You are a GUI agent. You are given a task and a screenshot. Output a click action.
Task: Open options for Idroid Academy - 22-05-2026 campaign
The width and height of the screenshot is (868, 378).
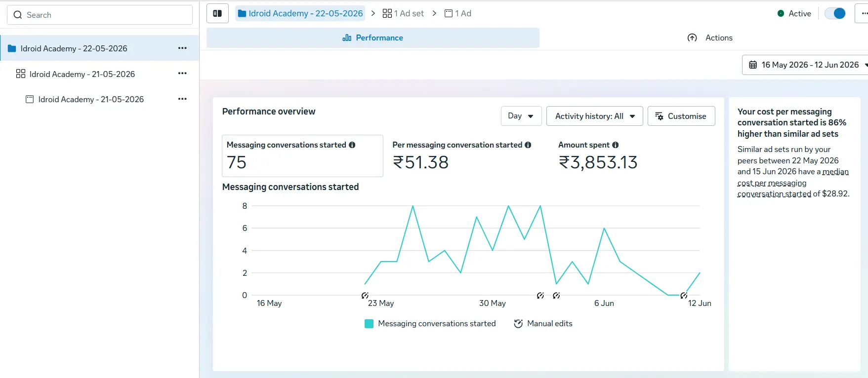pos(182,48)
